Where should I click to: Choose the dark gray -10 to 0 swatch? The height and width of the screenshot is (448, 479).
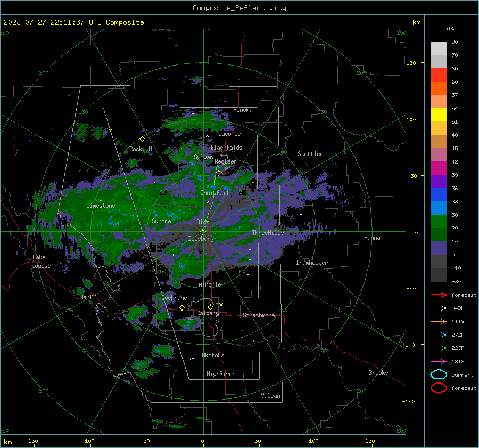[x=439, y=261]
